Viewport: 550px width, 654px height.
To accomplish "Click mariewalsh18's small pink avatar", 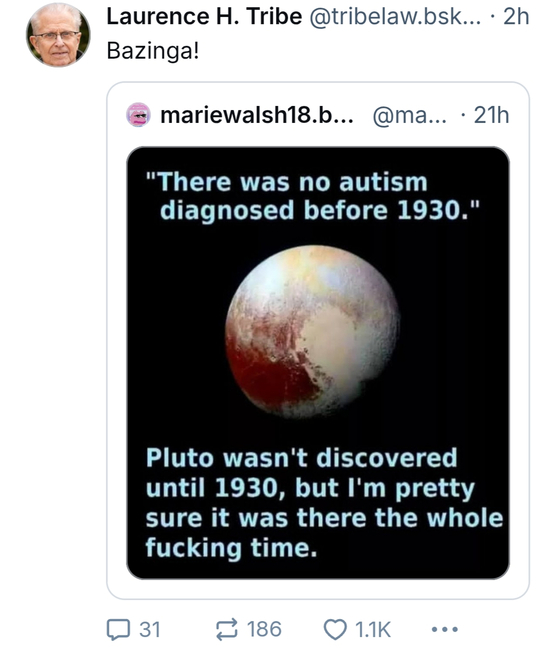I will (x=138, y=115).
